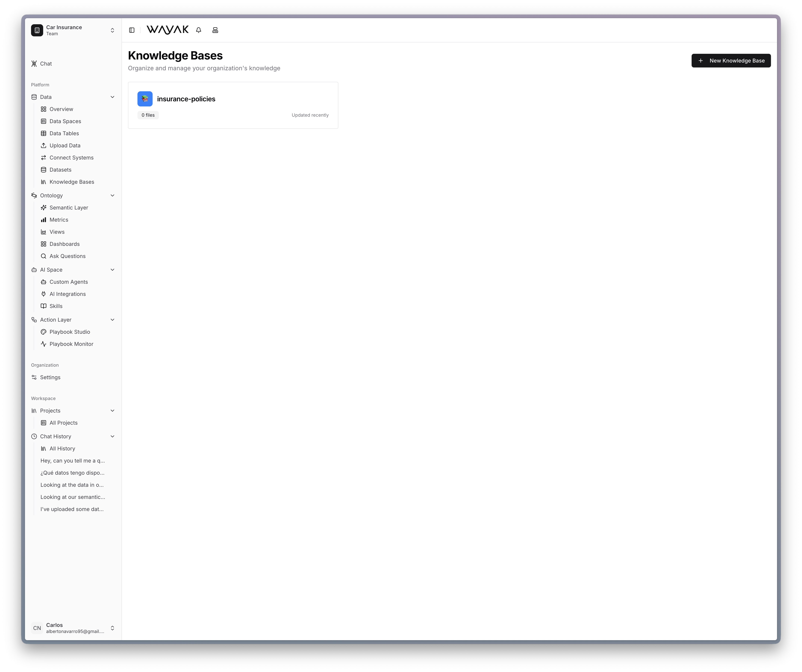Collapse the AI Space section chevron

coord(113,270)
